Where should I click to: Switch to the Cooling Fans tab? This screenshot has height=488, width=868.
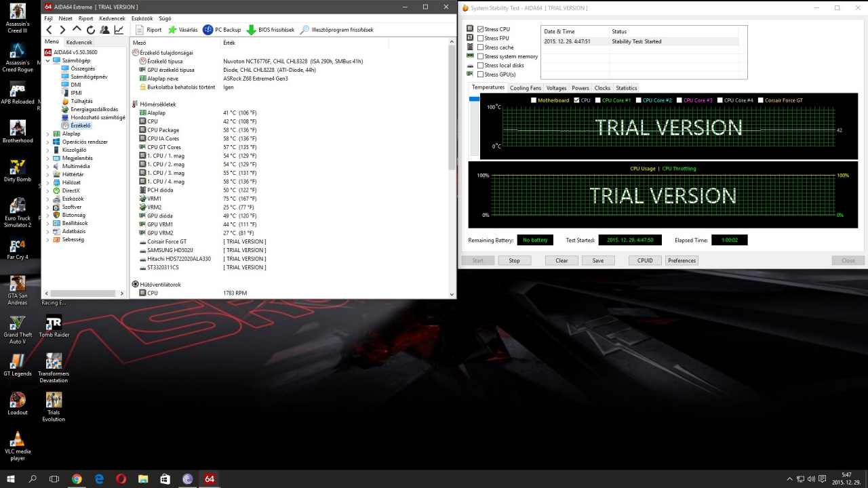pyautogui.click(x=526, y=88)
